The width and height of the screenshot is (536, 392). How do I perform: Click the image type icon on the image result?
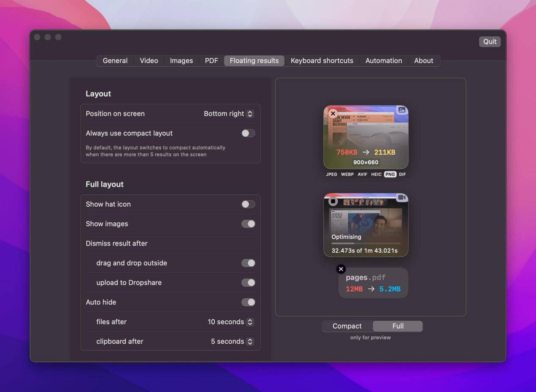[x=402, y=110]
